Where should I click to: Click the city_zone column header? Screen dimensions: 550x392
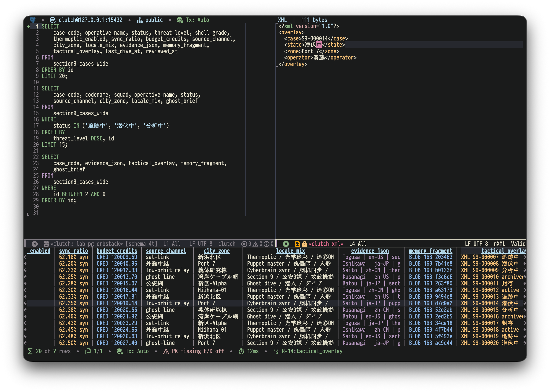pyautogui.click(x=217, y=251)
